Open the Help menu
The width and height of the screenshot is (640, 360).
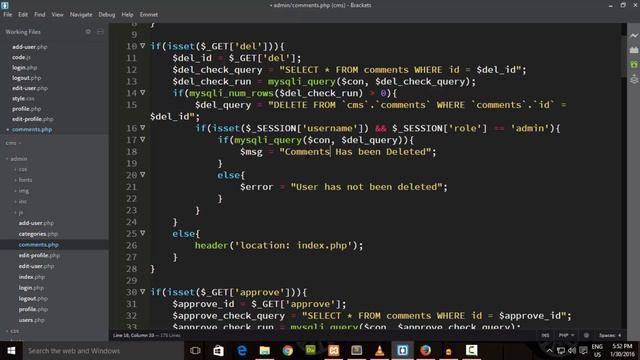coord(127,14)
